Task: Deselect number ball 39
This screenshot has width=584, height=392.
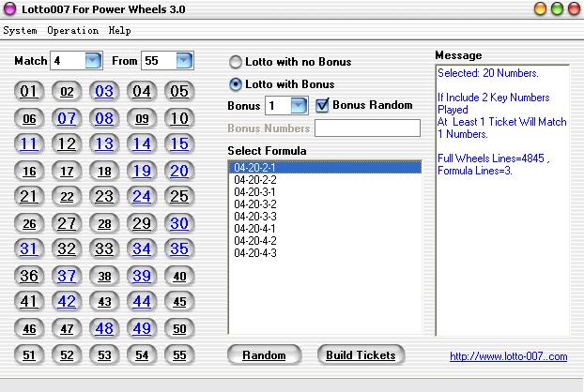Action: click(x=142, y=276)
